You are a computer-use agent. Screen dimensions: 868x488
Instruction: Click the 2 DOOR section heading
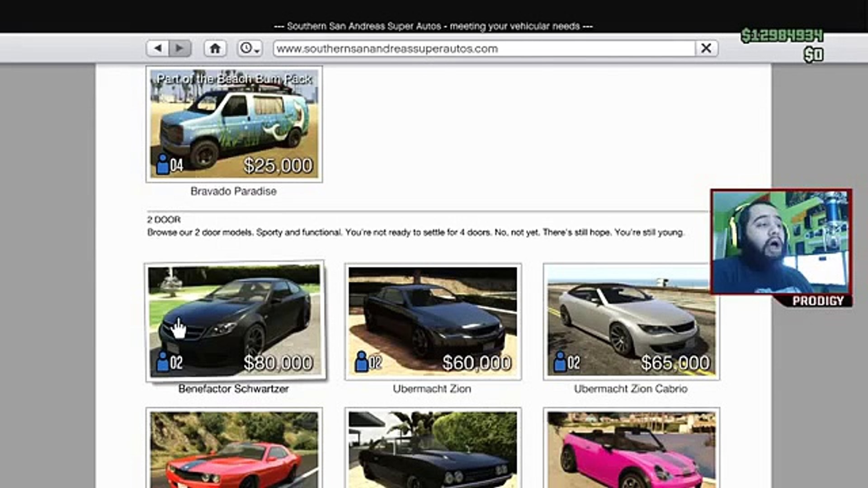click(164, 220)
